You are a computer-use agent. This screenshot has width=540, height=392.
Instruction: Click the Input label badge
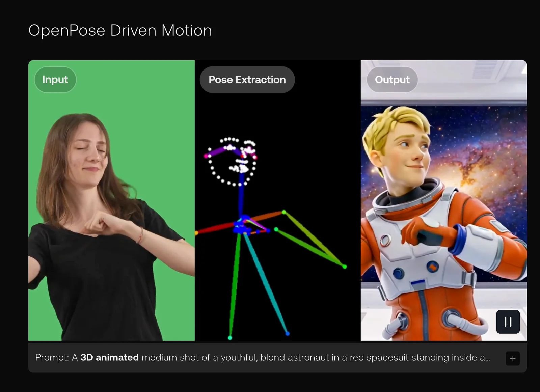point(55,80)
